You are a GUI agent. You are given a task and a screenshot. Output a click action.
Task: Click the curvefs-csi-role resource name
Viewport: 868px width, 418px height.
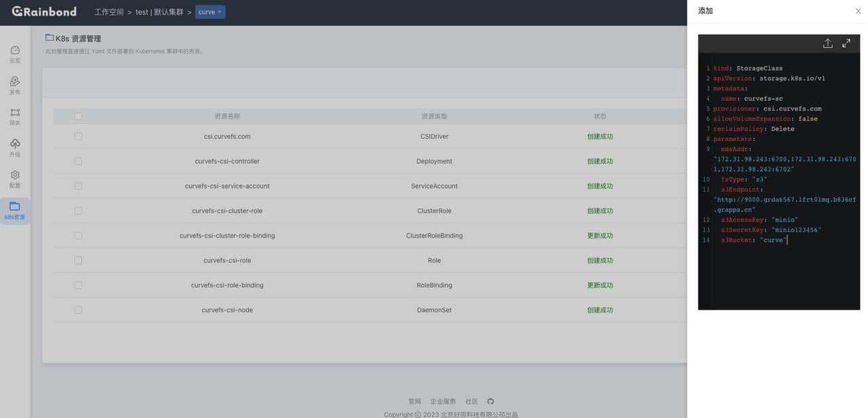pyautogui.click(x=227, y=260)
